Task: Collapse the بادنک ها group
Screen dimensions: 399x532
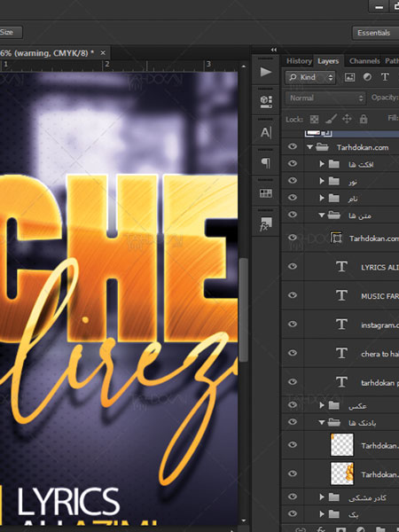Action: (322, 422)
